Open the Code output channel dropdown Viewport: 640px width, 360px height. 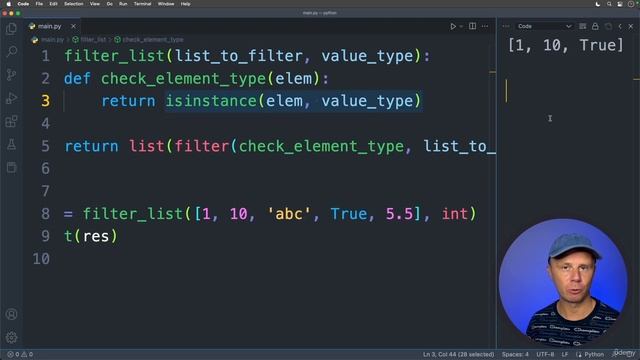544,26
